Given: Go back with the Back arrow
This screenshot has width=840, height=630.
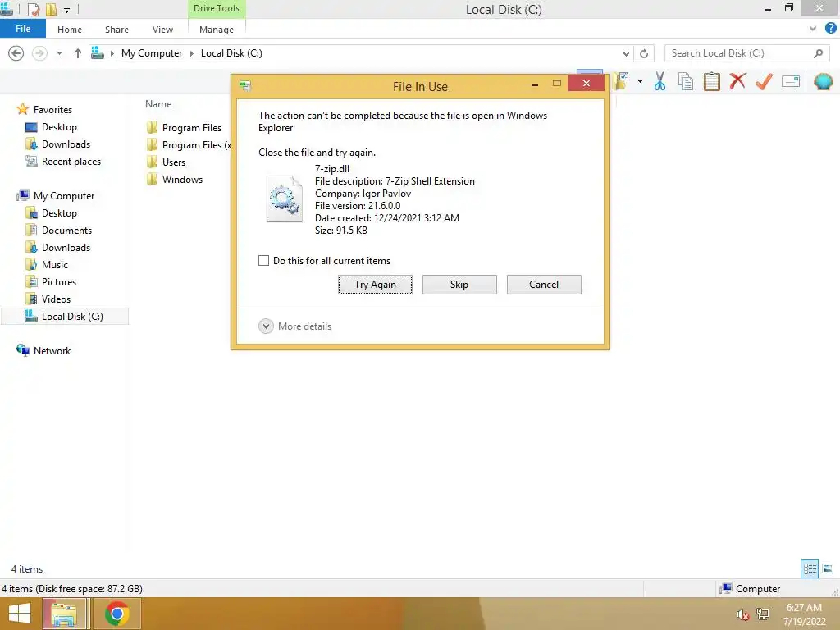Looking at the screenshot, I should [x=16, y=53].
